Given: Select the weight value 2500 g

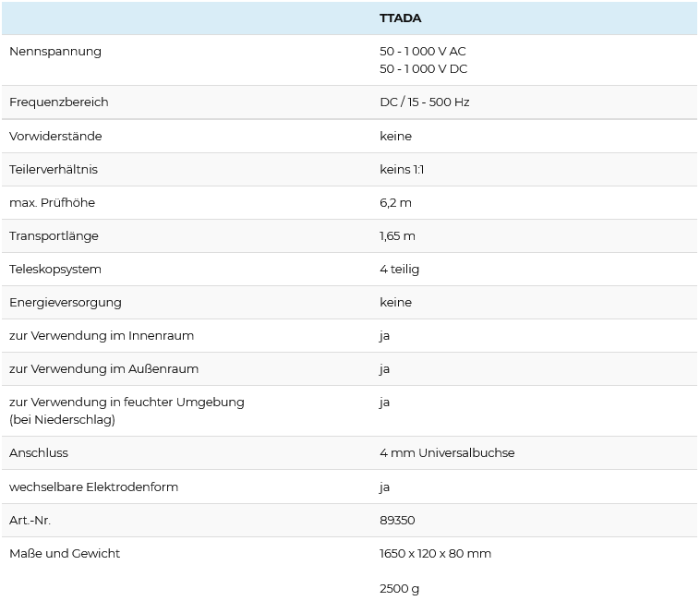Looking at the screenshot, I should (x=399, y=589).
